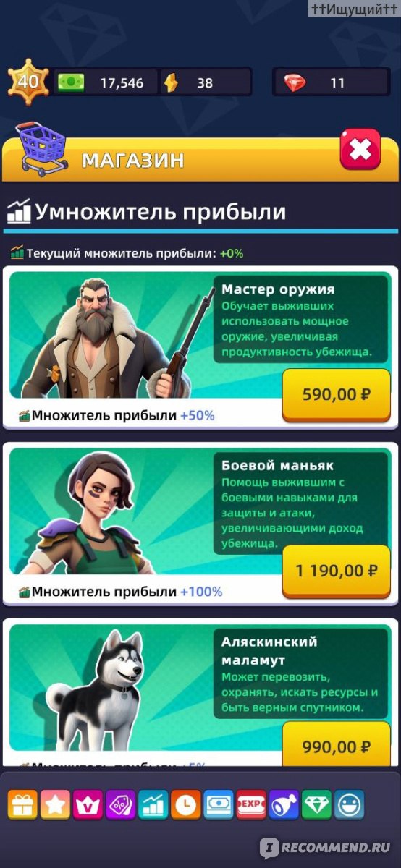
Task: Open the red EXP ticket icon
Action: tap(251, 804)
